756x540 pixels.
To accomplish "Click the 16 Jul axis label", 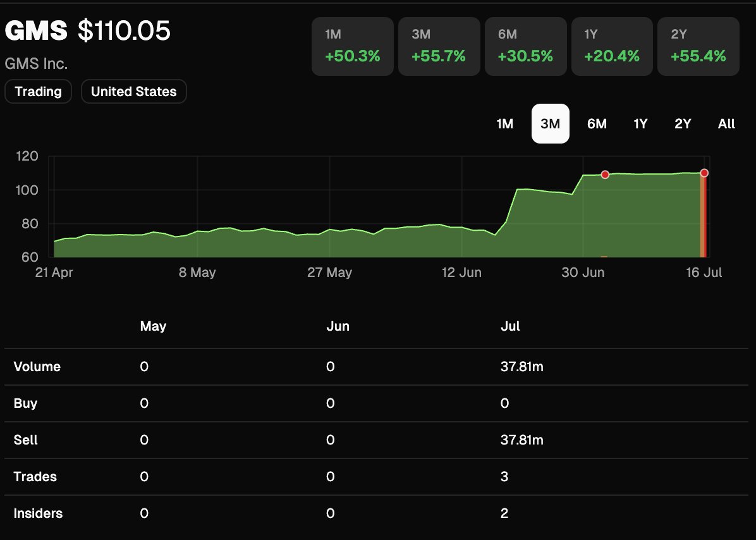I will click(x=704, y=273).
